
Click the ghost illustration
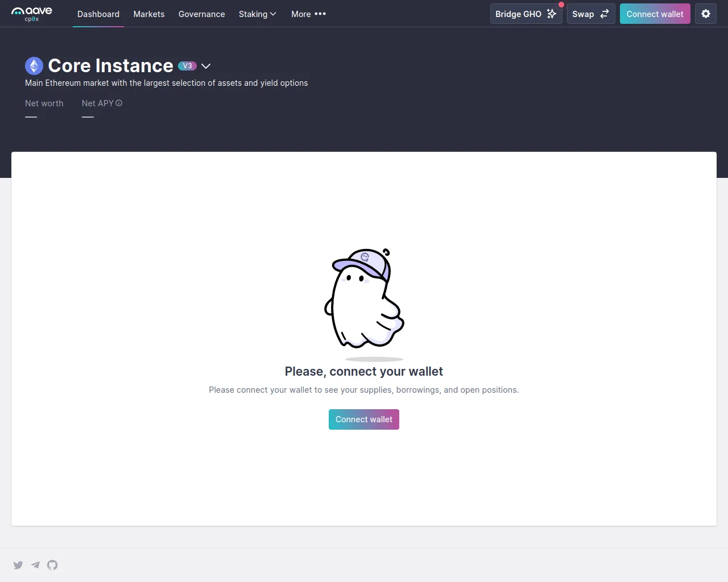tap(364, 304)
